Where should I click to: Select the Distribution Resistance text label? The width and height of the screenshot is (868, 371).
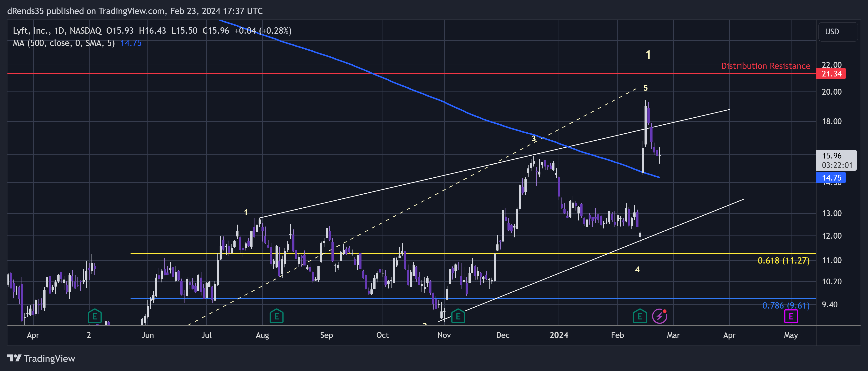click(766, 66)
